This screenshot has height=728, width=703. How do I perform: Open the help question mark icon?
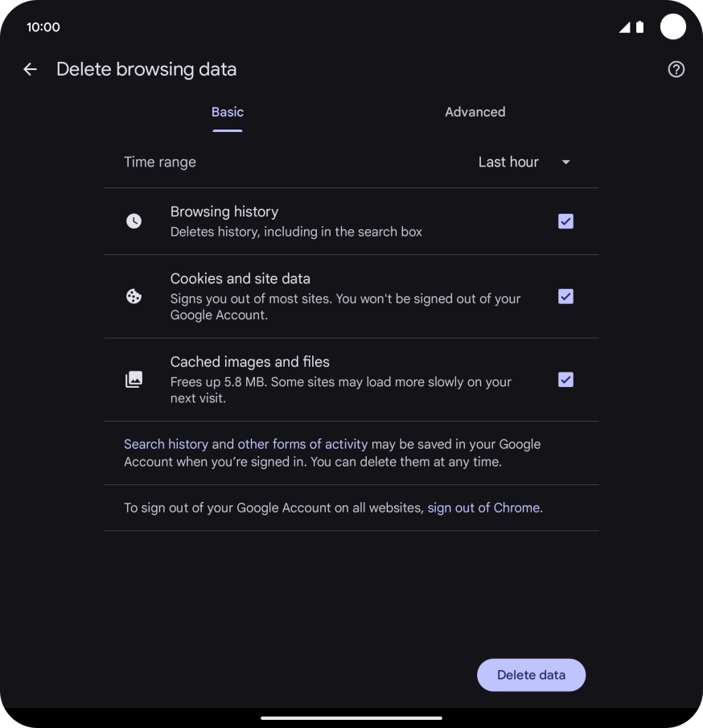pyautogui.click(x=676, y=69)
